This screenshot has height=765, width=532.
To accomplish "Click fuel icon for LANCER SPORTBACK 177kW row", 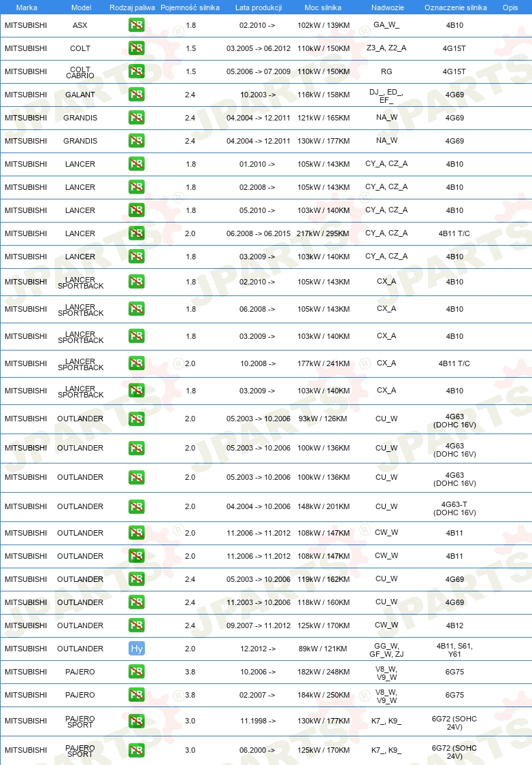I will [137, 363].
